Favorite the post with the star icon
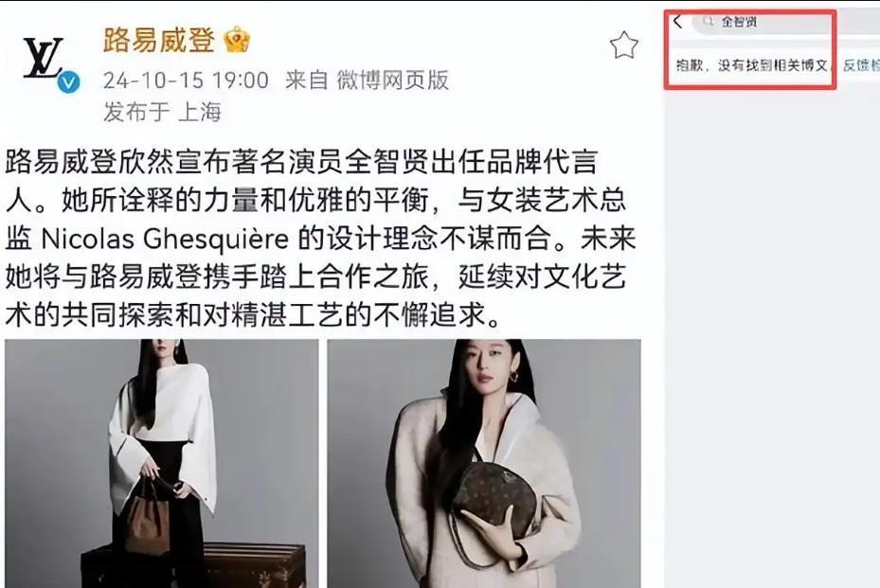Image resolution: width=880 pixels, height=588 pixels. (624, 45)
